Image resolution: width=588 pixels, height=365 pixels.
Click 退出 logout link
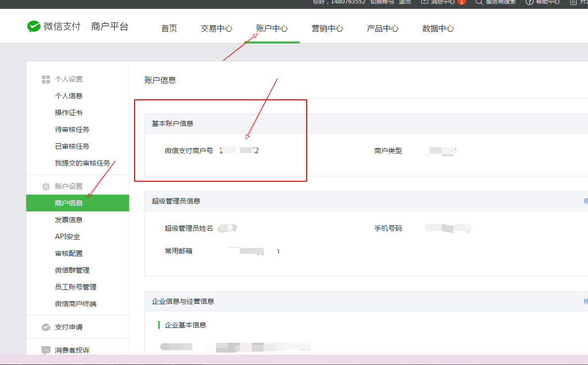[x=405, y=2]
